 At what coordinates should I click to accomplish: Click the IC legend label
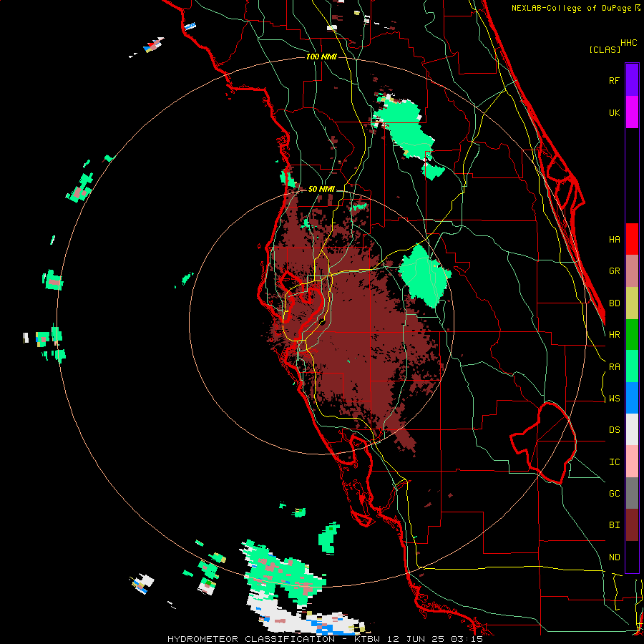[614, 462]
